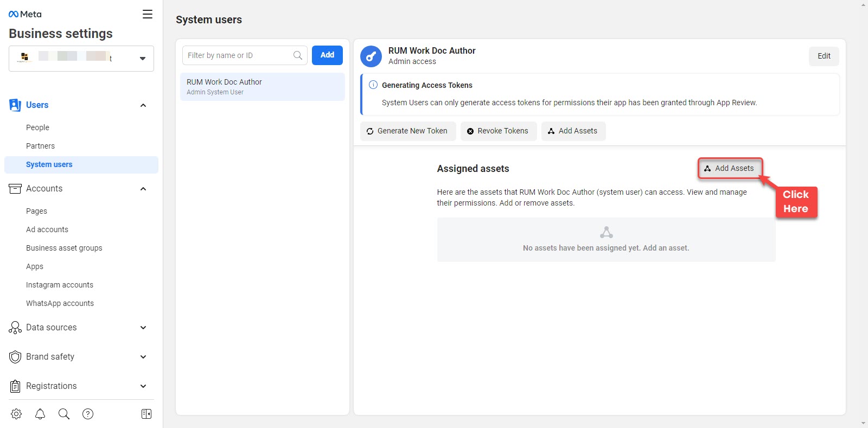Click the Registrations clipboard icon
This screenshot has width=868, height=428.
[15, 386]
